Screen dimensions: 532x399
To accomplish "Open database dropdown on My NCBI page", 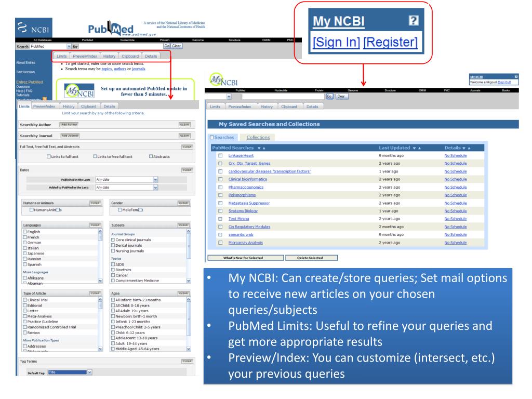I will (229, 97).
